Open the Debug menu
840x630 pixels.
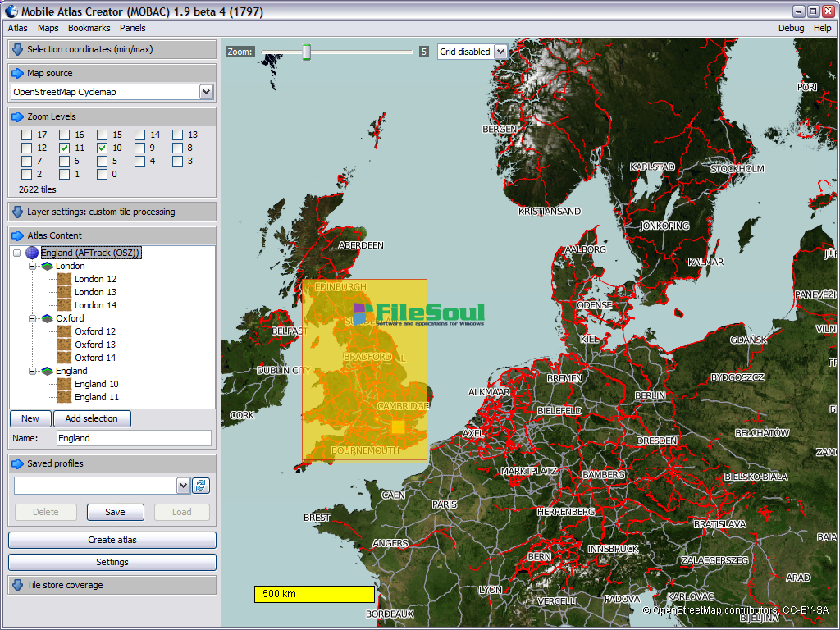pyautogui.click(x=791, y=28)
